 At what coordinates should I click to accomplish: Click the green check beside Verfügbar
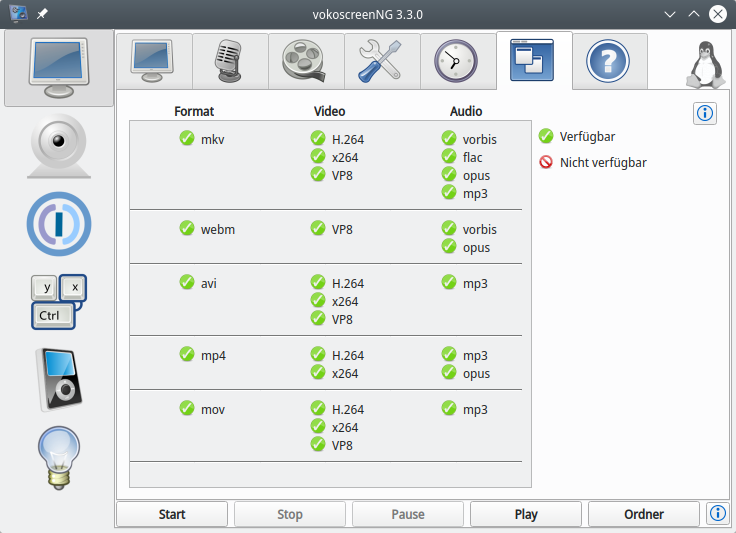click(546, 136)
